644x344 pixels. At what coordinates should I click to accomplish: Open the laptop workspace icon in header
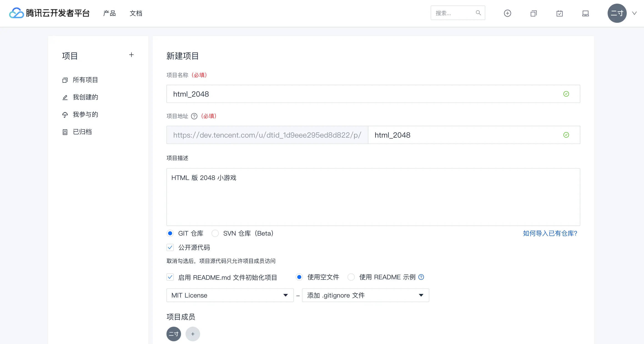(x=585, y=13)
